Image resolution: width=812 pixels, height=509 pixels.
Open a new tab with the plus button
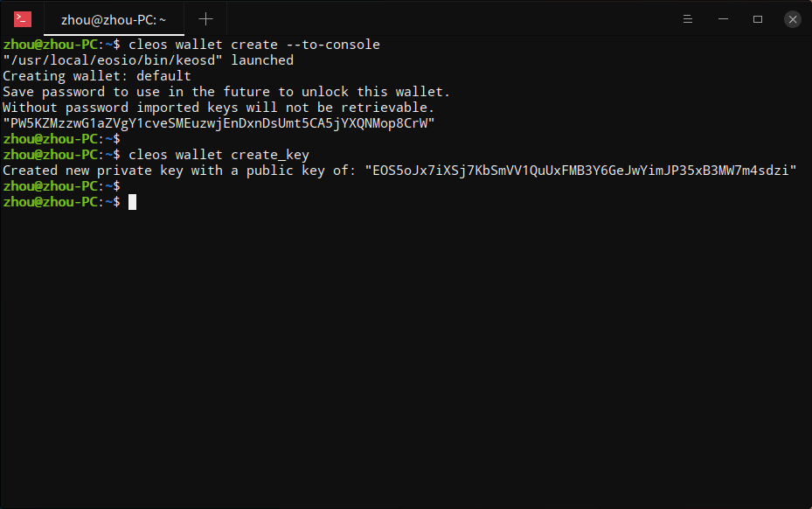pyautogui.click(x=205, y=19)
